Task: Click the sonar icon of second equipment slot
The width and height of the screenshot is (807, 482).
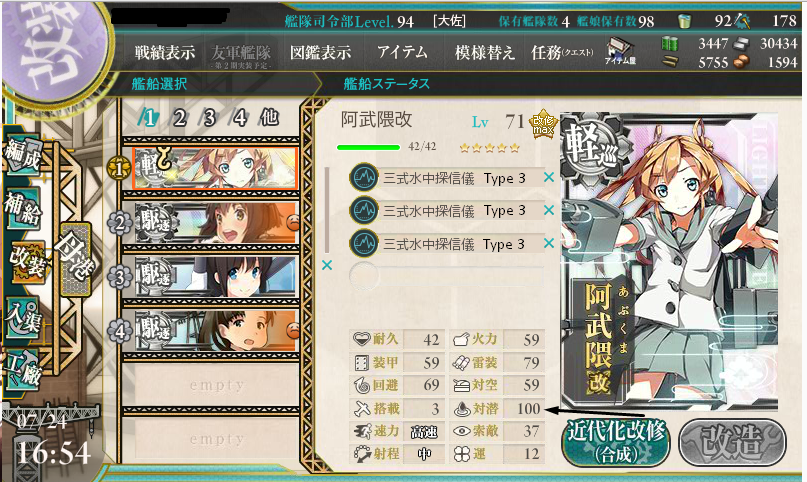Action: point(364,210)
